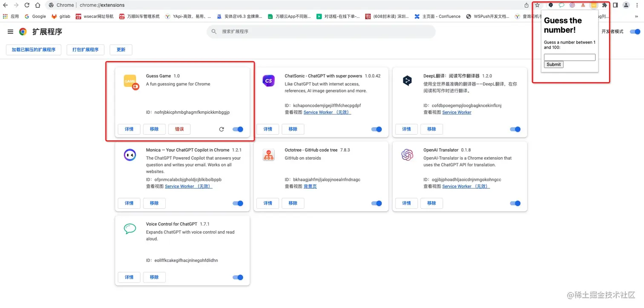Go forward with the browser arrow
Screen dimensions: 644x308
coord(16,5)
